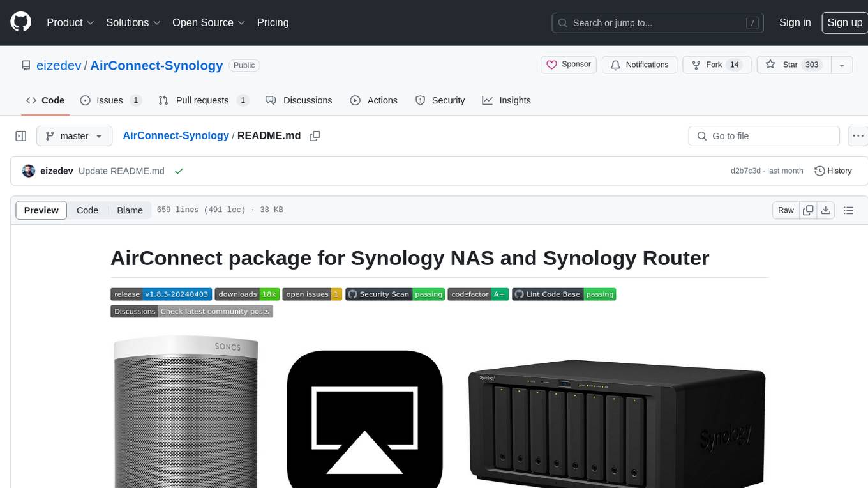Click the open issues badge
This screenshot has height=488, width=868.
pyautogui.click(x=312, y=294)
